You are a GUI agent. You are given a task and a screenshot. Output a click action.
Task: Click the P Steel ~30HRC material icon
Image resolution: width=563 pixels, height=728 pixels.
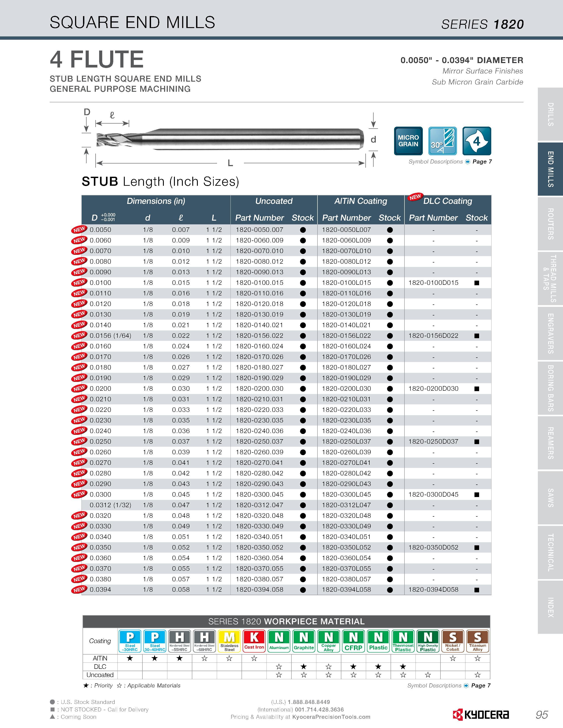coord(130,641)
